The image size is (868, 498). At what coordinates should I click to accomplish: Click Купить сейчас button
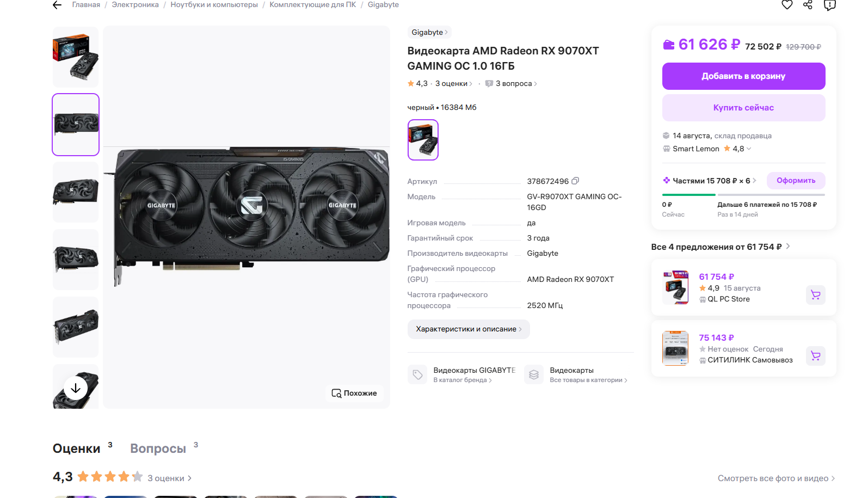(x=743, y=108)
